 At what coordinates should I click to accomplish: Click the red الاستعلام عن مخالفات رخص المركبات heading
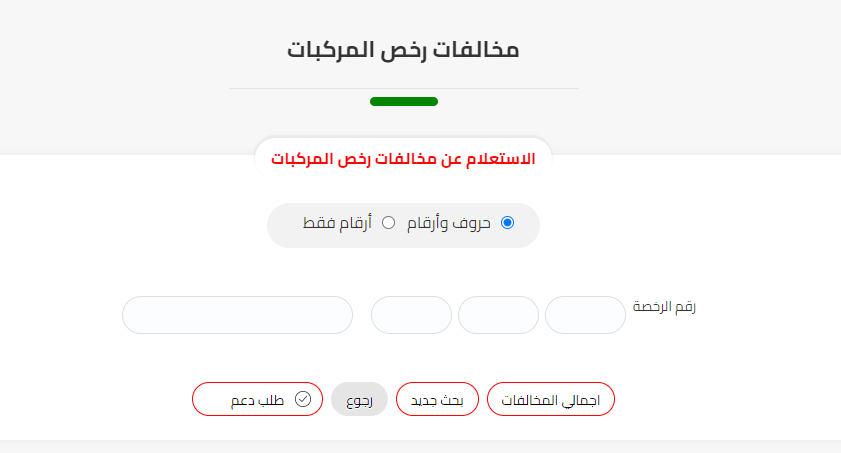pos(403,159)
